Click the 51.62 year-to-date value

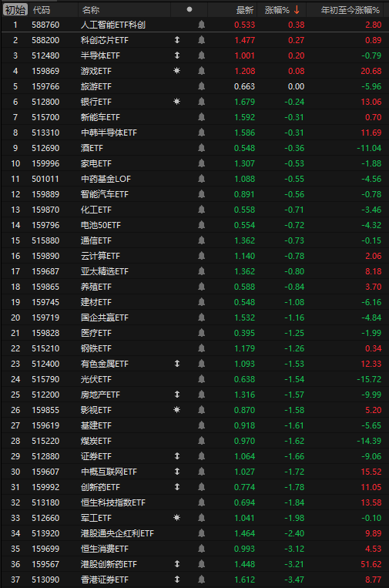tap(371, 564)
